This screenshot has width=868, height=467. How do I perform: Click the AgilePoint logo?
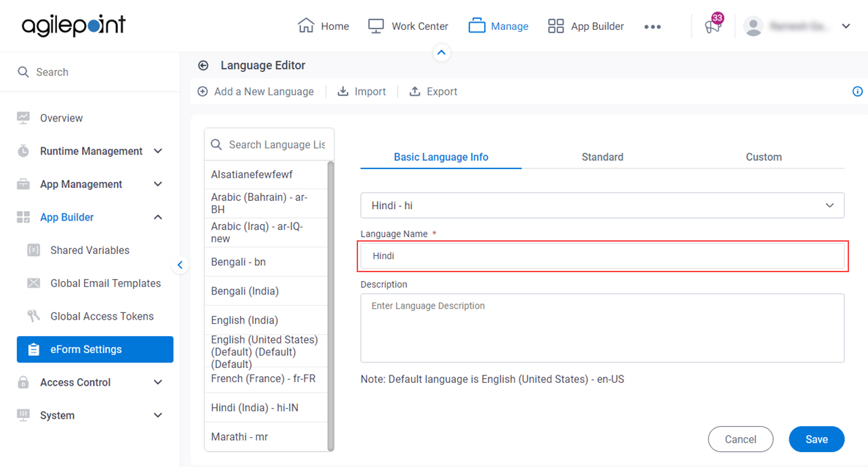pyautogui.click(x=73, y=26)
